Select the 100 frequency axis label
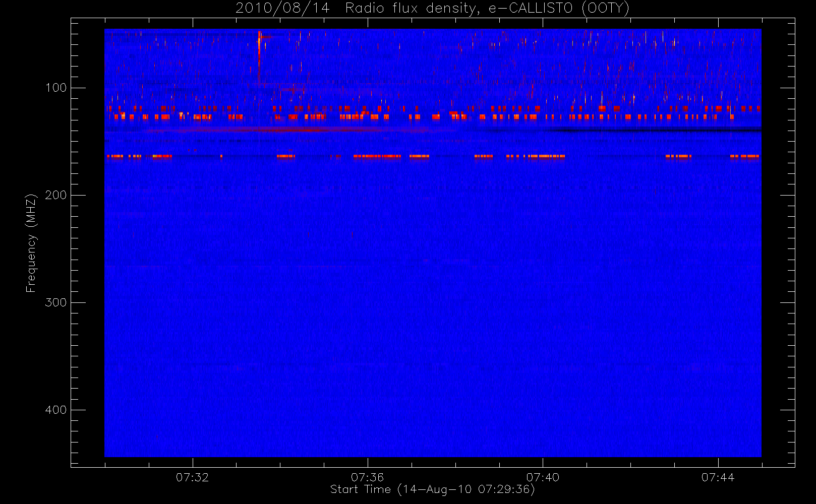The width and height of the screenshot is (816, 504). (56, 88)
